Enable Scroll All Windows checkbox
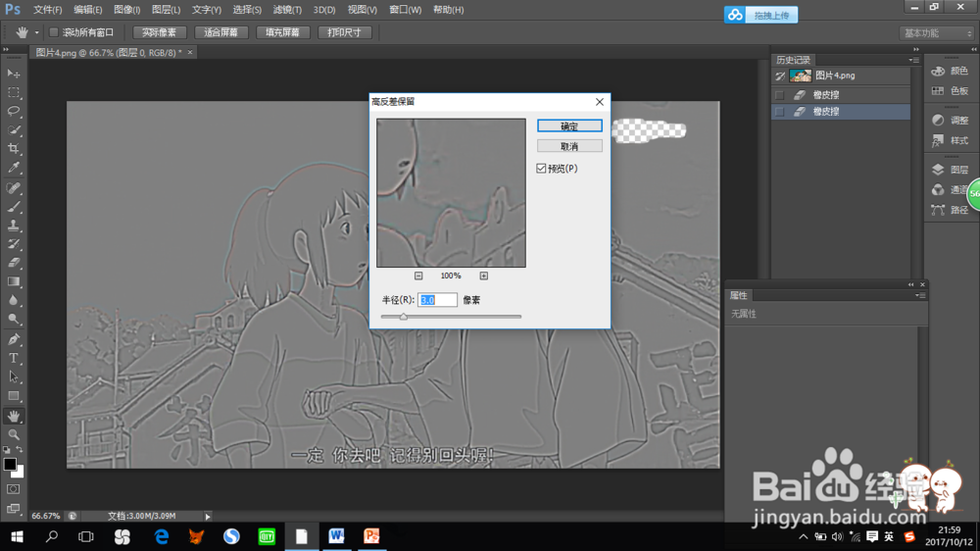980x551 pixels. (x=54, y=32)
